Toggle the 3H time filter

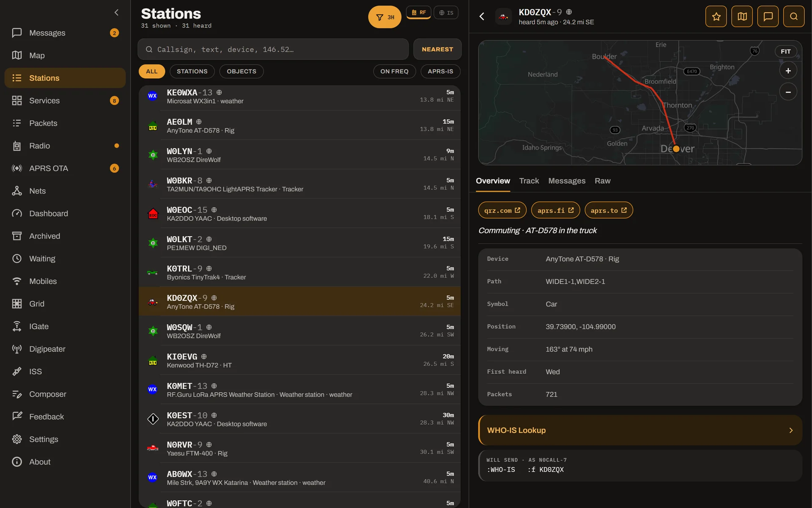[x=385, y=17]
